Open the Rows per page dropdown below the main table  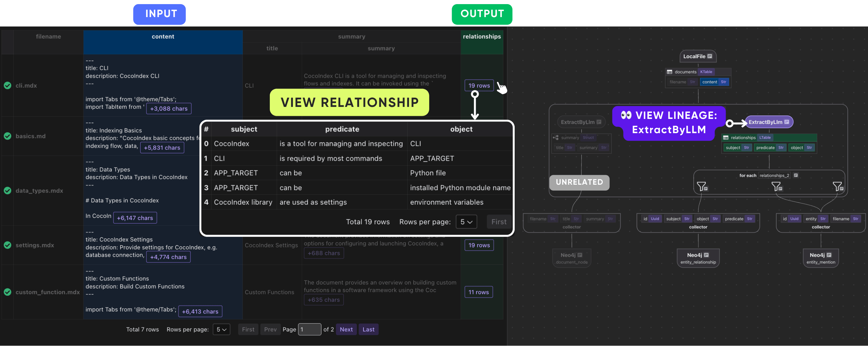pyautogui.click(x=221, y=330)
